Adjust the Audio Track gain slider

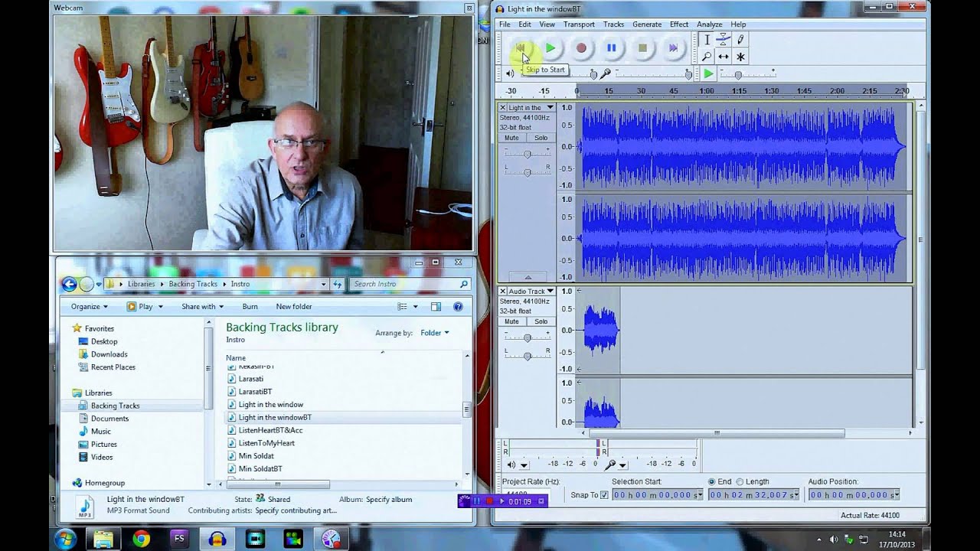tap(528, 337)
